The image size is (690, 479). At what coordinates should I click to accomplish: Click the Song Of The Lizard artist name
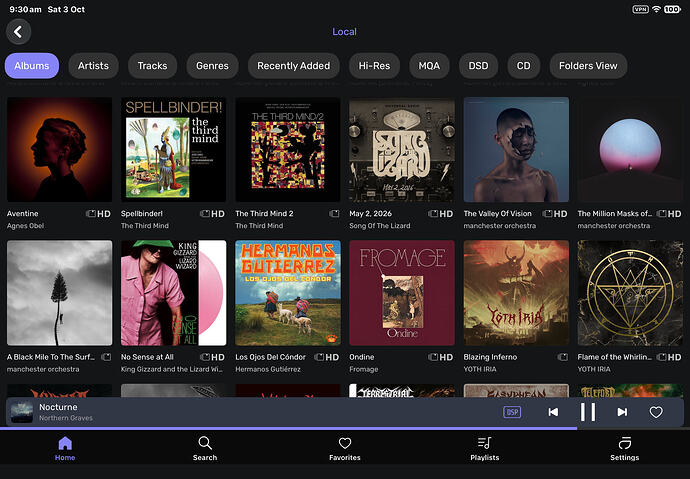coord(380,226)
